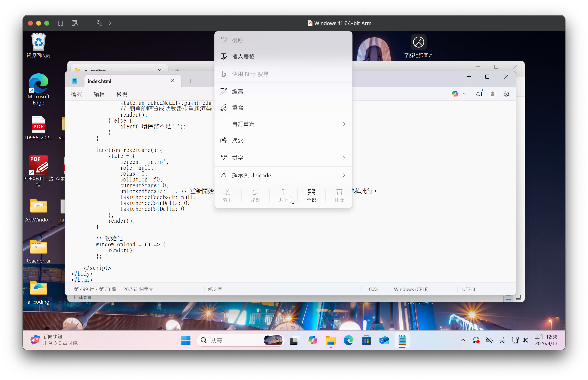Image resolution: width=588 pixels, height=380 pixels.
Task: Expand the 顯示與 Unicode submenu chevron
Action: coord(344,175)
